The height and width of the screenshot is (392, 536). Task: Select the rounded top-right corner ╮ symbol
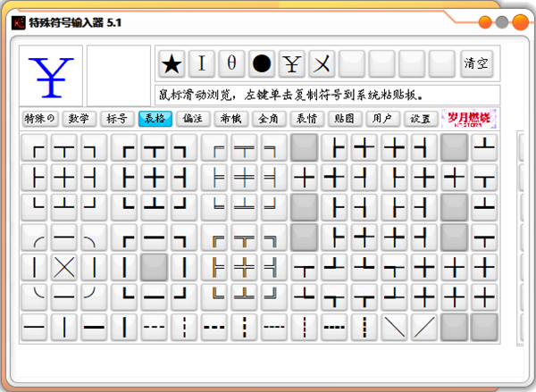pyautogui.click(x=94, y=238)
